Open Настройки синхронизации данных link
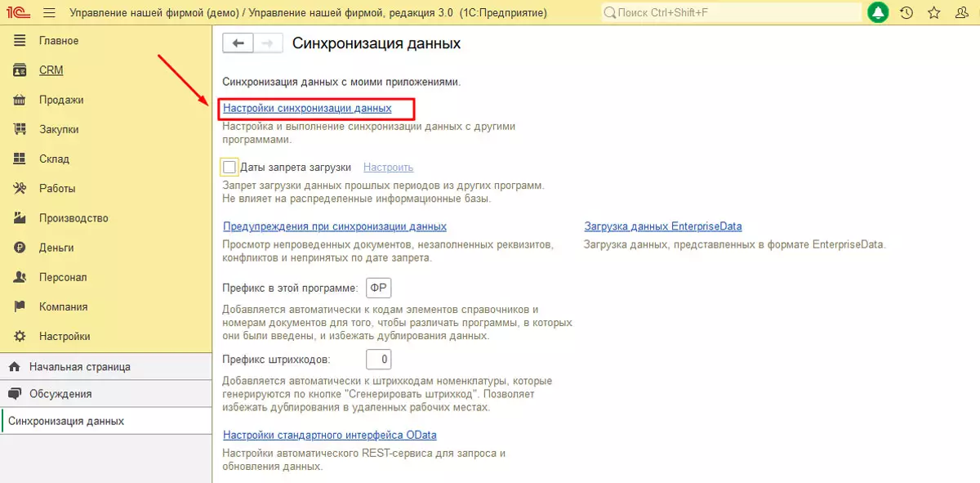 tap(307, 108)
